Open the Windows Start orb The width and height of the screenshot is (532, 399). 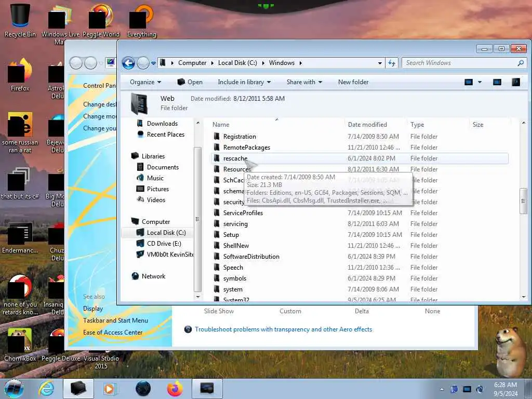tap(13, 389)
